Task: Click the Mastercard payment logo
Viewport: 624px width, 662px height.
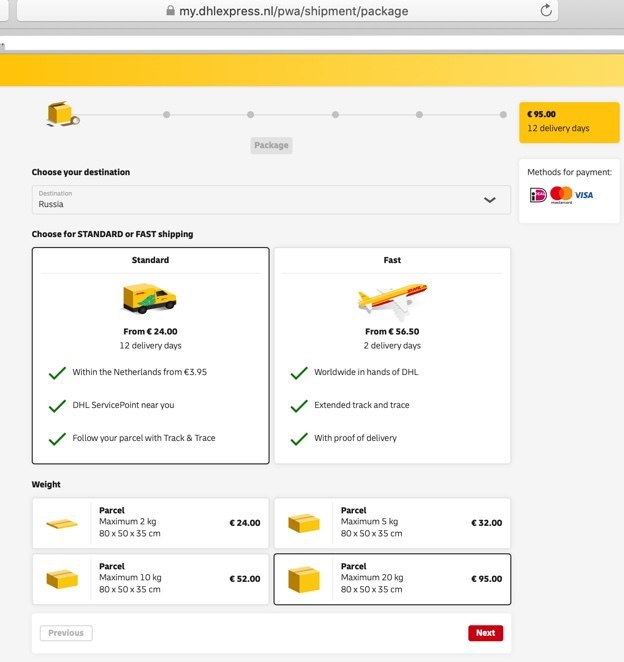Action: (561, 195)
